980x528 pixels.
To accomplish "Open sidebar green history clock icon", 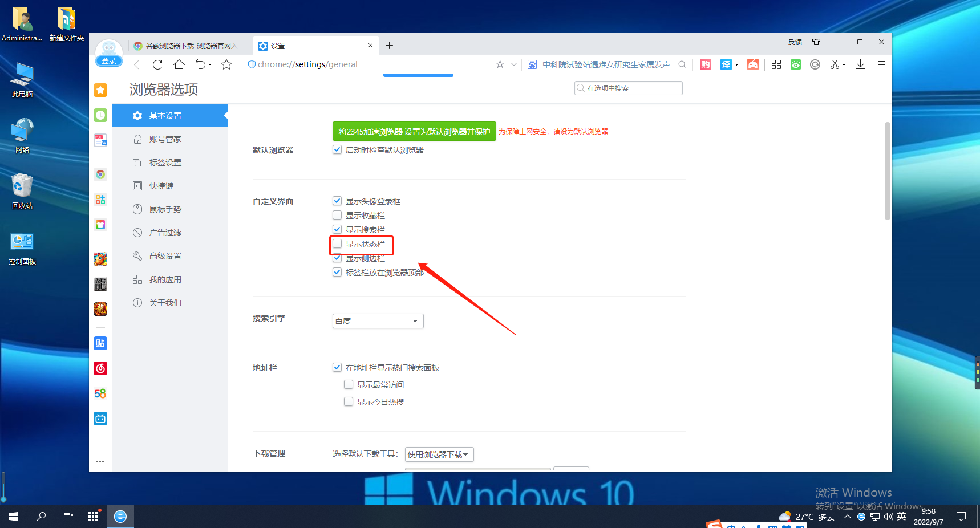I will tap(100, 115).
